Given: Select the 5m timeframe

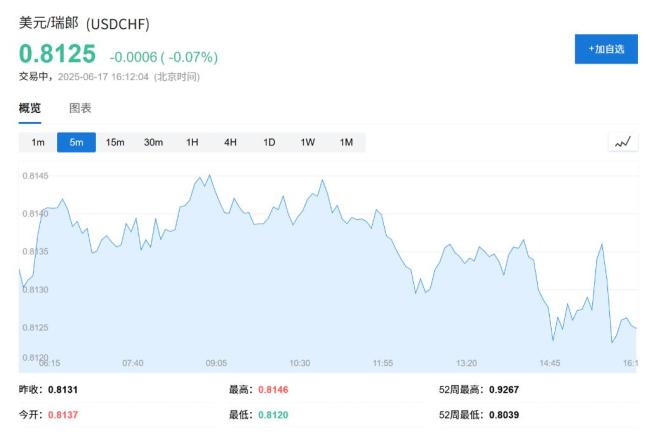Looking at the screenshot, I should 76,142.
